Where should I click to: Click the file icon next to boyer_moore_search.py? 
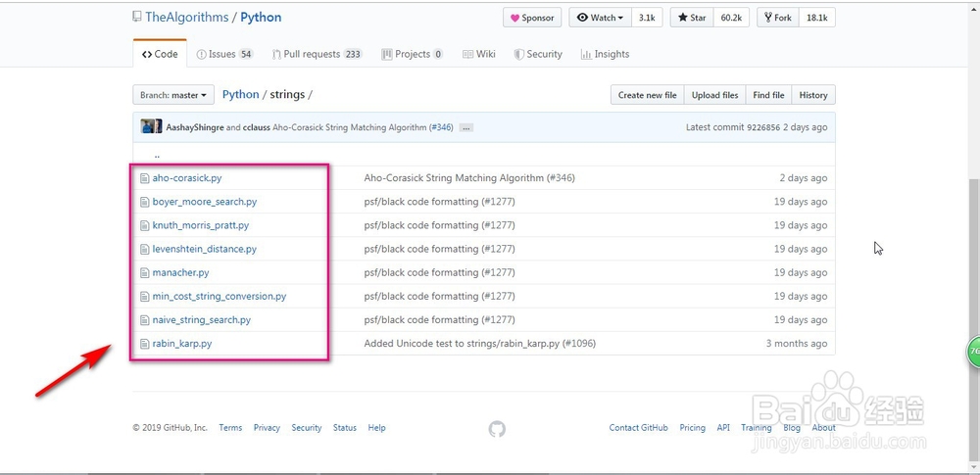[x=144, y=202]
